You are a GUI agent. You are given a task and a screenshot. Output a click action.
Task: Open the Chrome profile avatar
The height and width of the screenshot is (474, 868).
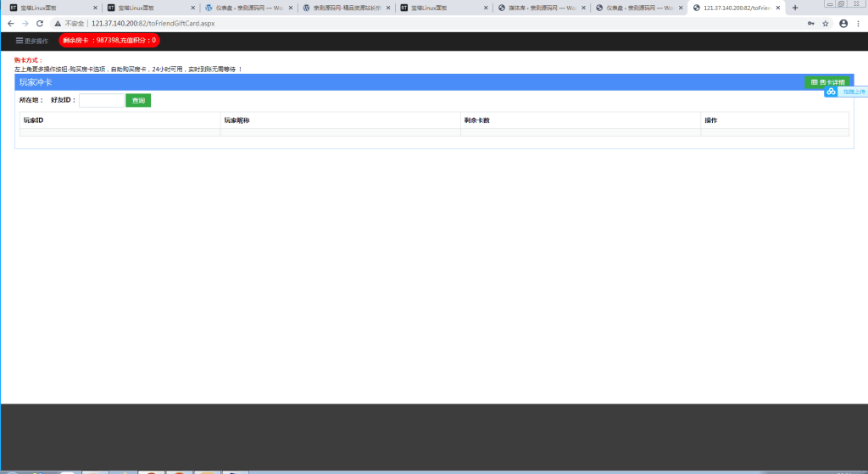843,23
